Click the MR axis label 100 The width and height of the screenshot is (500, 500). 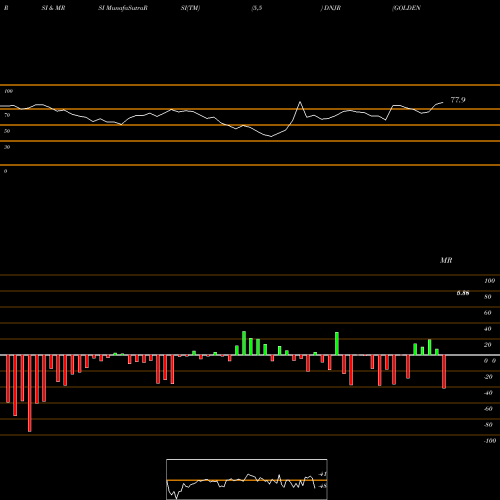(490, 281)
